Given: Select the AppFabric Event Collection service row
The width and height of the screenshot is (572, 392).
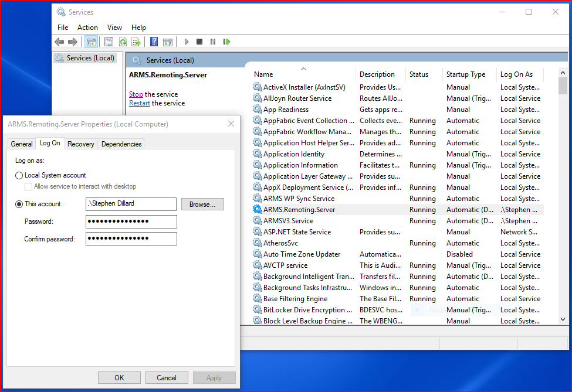Looking at the screenshot, I should 398,121.
